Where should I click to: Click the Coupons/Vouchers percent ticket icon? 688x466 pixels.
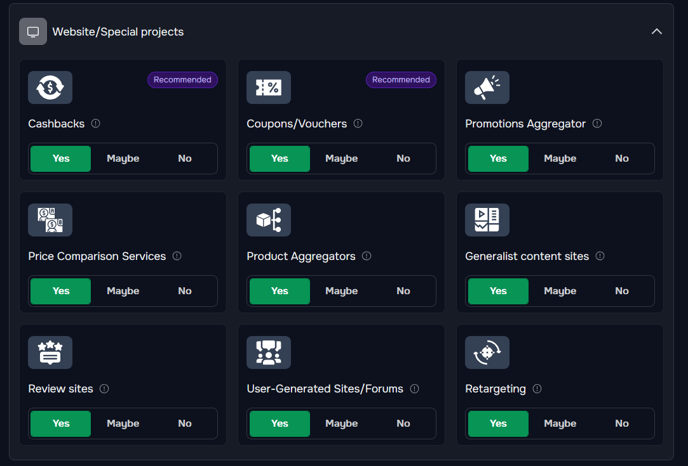click(269, 87)
